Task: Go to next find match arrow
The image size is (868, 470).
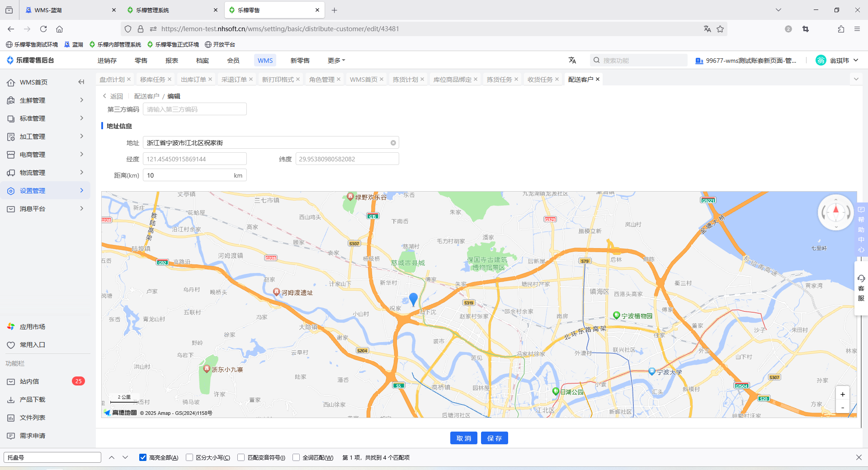Action: click(125, 457)
